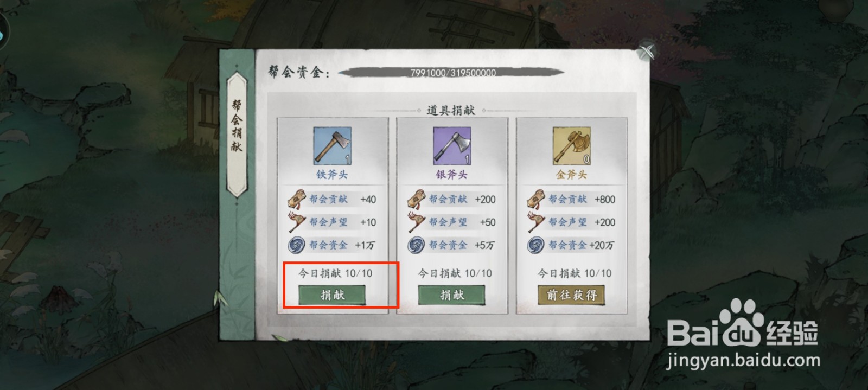Click the 铁斧头 item name label
868x390 pixels.
click(332, 175)
